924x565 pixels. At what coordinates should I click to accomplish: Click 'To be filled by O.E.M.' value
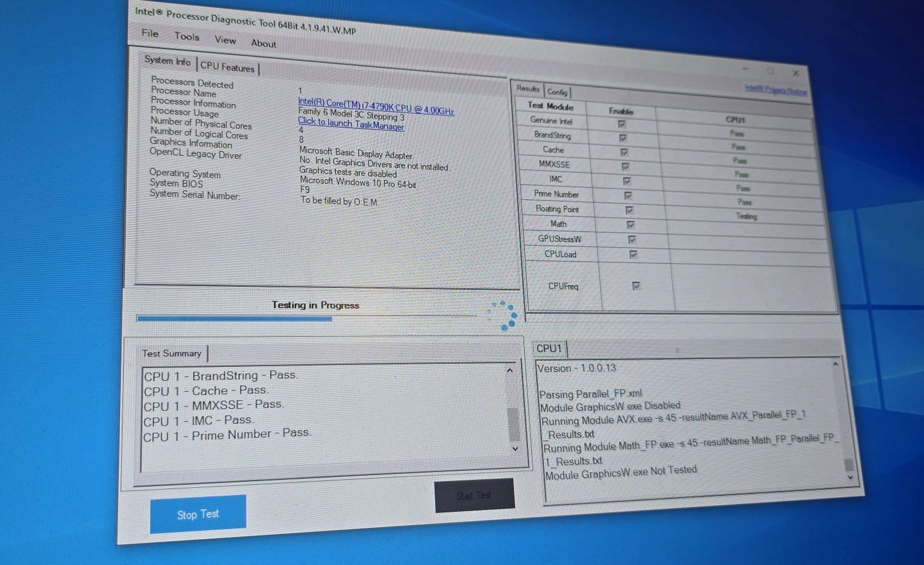click(340, 201)
